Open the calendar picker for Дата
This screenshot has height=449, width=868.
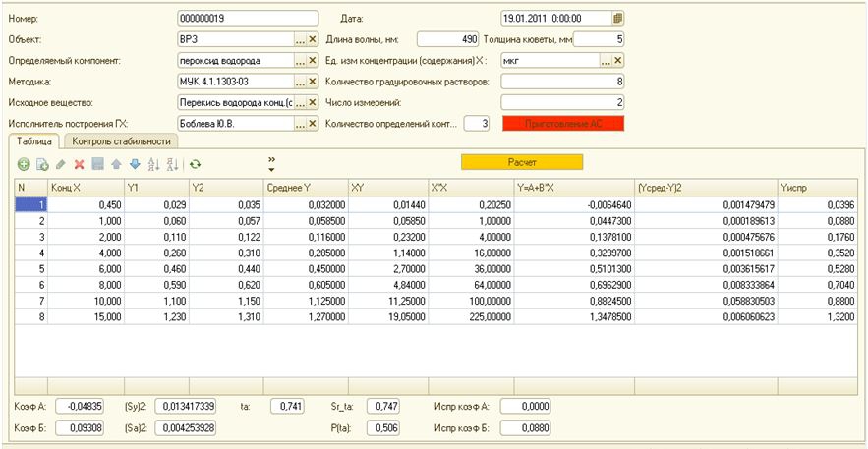[617, 19]
